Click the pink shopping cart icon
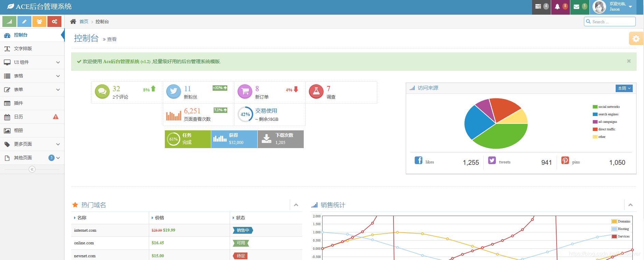Viewport: 644px width, 260px height. 245,91
